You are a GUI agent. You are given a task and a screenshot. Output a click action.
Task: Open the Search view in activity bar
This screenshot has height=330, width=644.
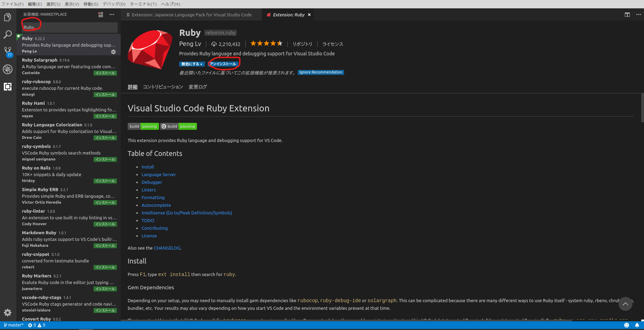(x=8, y=34)
